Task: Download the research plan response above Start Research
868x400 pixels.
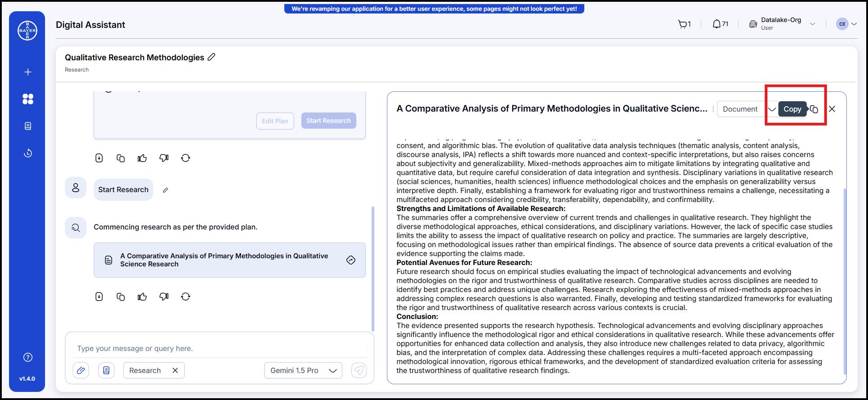Action: [99, 158]
